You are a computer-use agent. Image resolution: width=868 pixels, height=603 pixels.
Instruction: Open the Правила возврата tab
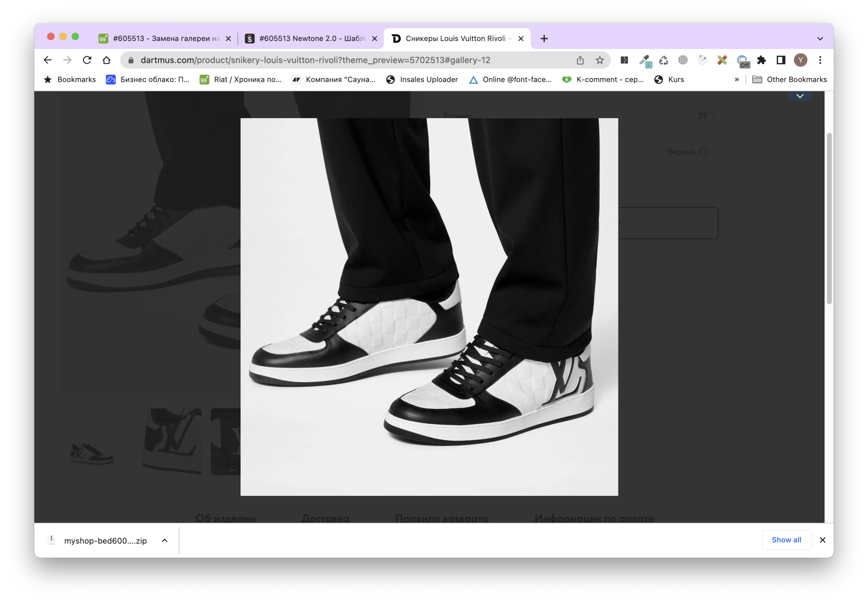(442, 518)
